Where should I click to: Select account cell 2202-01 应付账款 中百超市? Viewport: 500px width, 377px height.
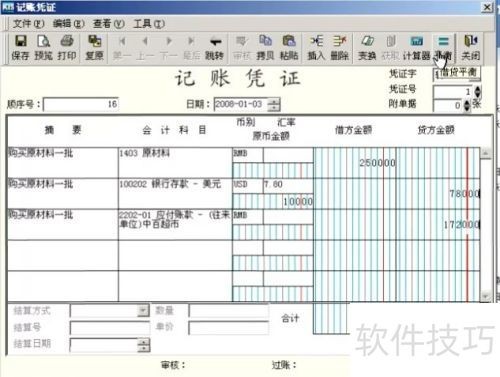(x=175, y=224)
